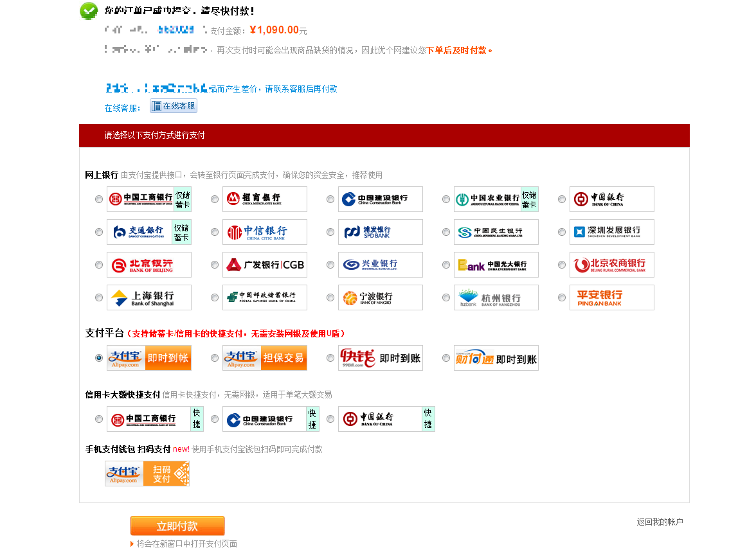Click the 浦发银行 SPD Bank logo
756x550 pixels.
point(381,232)
